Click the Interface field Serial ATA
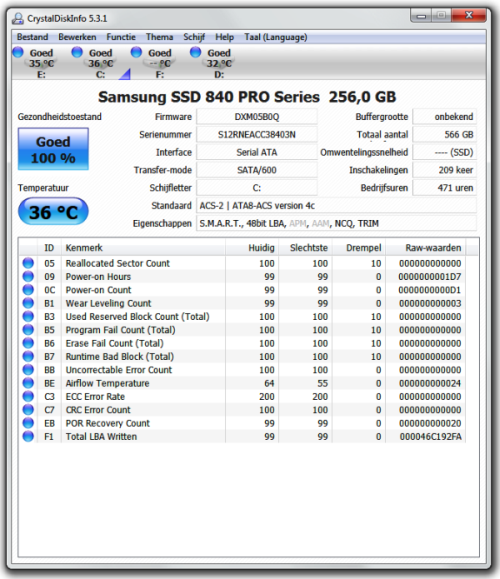The width and height of the screenshot is (500, 579). (257, 152)
